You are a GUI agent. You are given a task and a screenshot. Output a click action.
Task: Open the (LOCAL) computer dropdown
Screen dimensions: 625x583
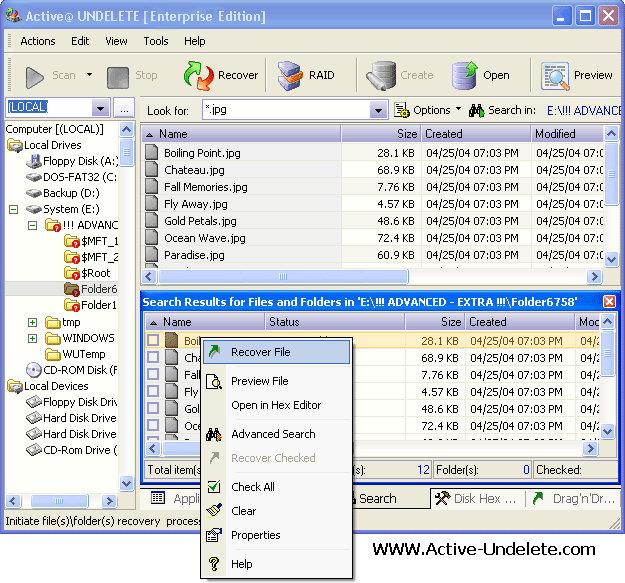[100, 108]
